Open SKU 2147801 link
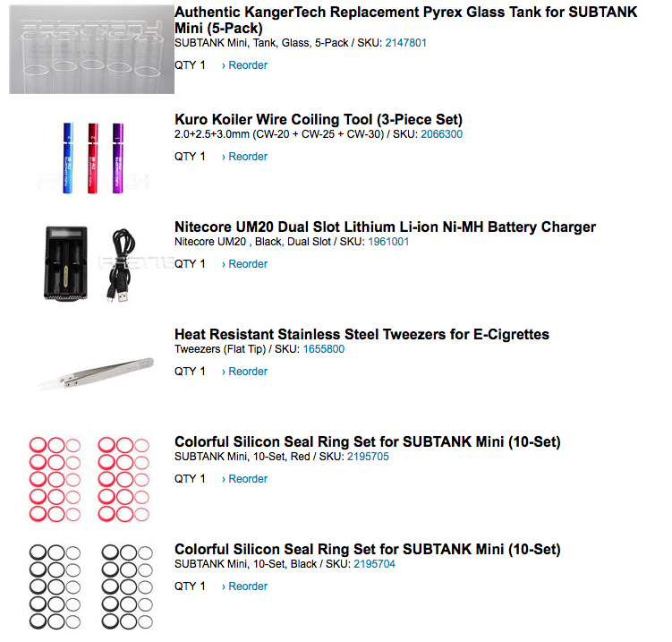The width and height of the screenshot is (672, 642). click(406, 43)
